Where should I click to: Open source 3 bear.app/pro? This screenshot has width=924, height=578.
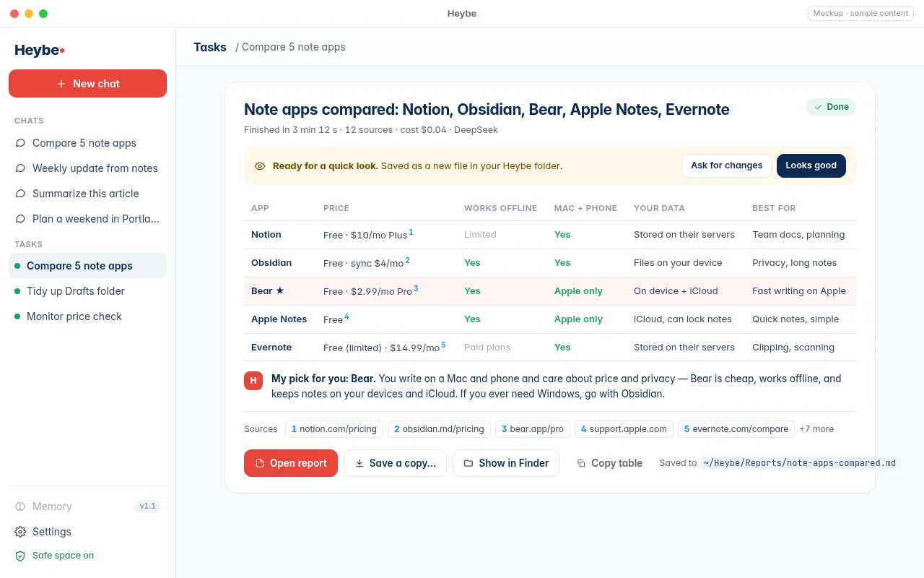533,429
